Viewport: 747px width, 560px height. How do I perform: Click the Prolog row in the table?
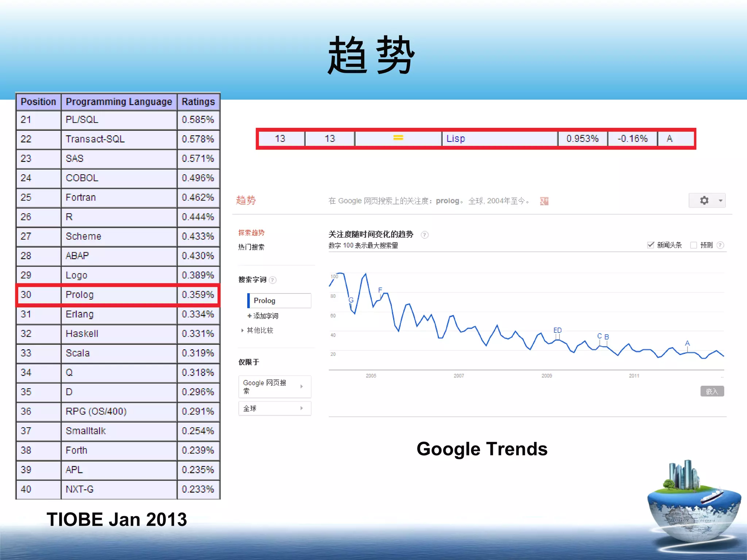click(118, 295)
